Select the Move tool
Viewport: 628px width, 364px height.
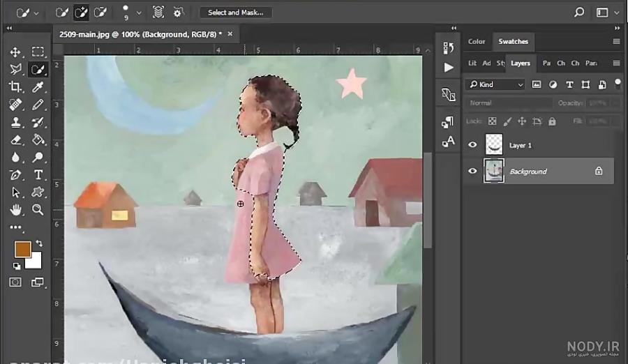pos(15,52)
